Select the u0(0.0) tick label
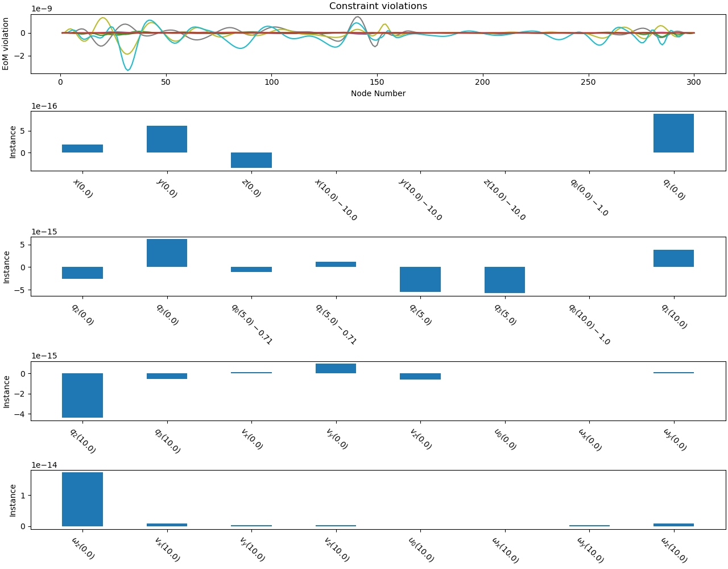 click(505, 439)
